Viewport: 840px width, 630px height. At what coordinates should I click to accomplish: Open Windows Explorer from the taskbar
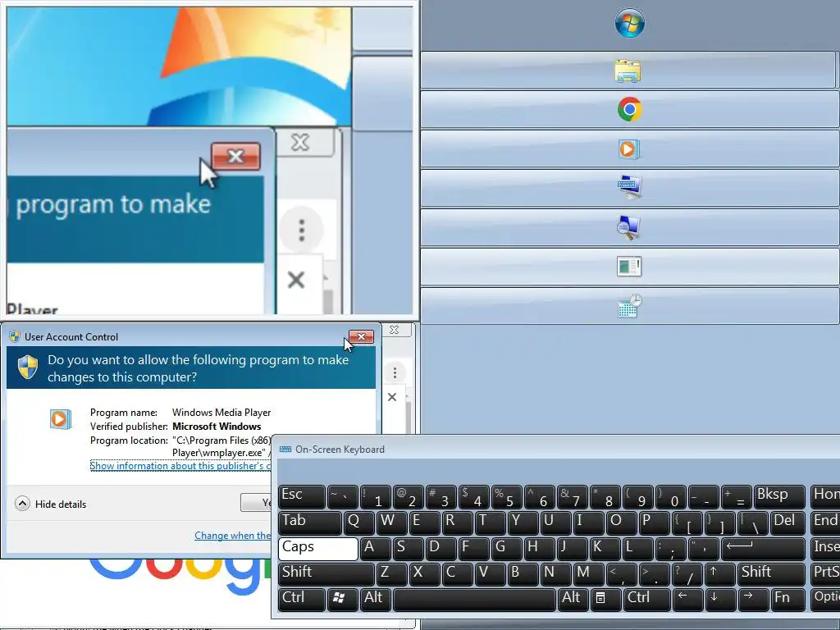coord(628,71)
